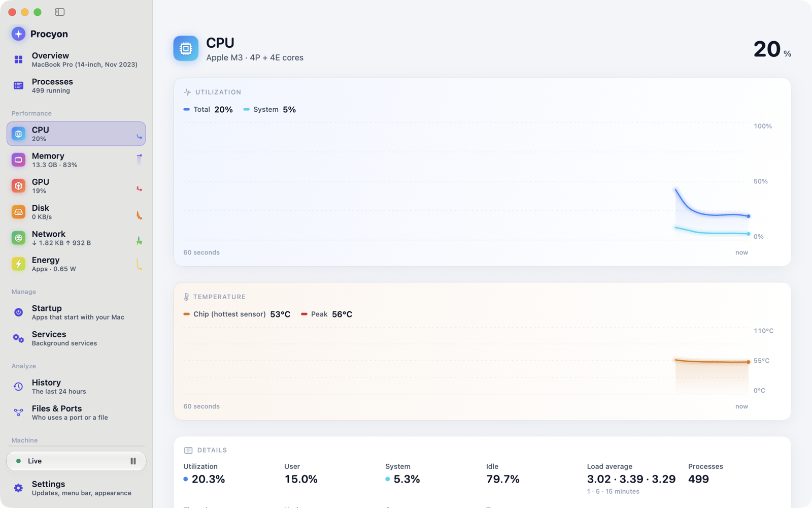Pause live monitoring with pause button
812x508 pixels.
(133, 461)
